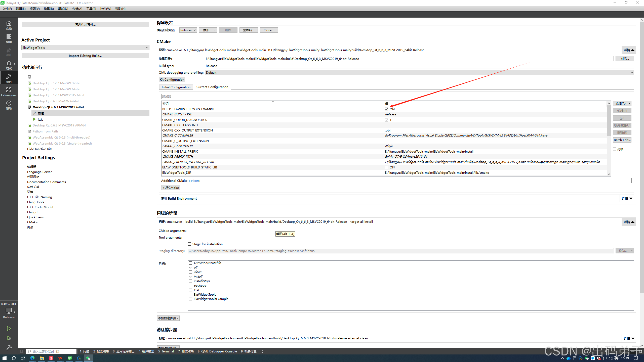Open WeChat from the taskbar
644x362 pixels.
88,358
